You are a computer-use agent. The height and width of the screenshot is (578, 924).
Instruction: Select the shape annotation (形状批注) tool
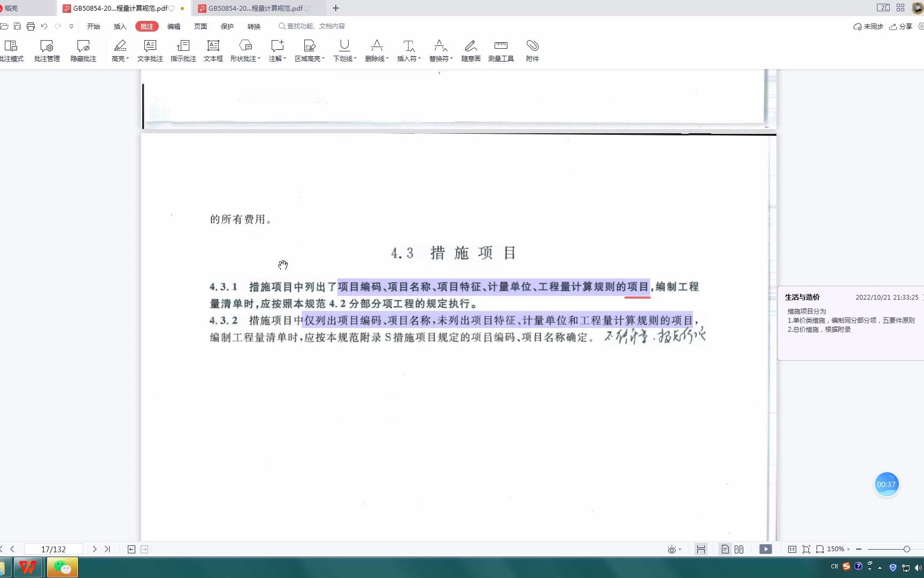click(x=244, y=46)
